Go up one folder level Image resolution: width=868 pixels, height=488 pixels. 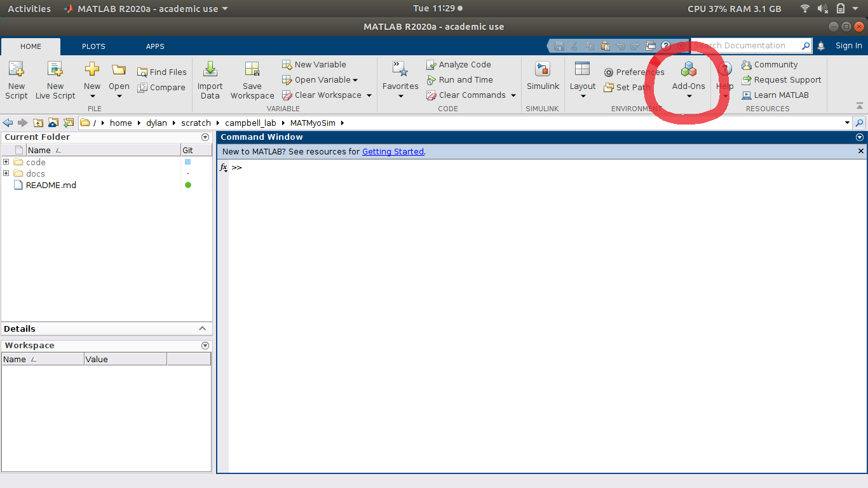pyautogui.click(x=38, y=123)
